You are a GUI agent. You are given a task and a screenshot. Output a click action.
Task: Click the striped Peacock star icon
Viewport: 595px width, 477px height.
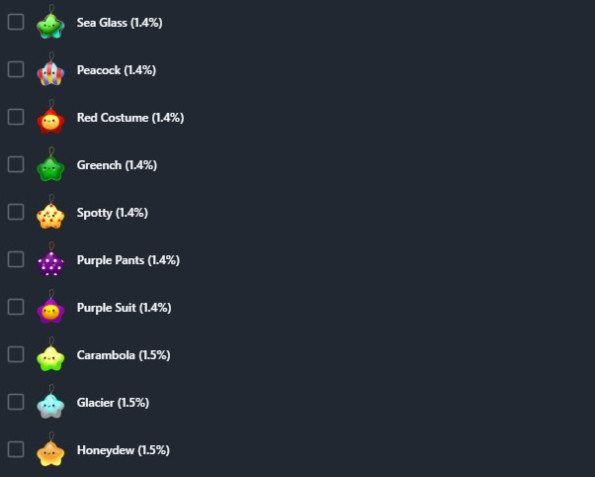point(50,73)
